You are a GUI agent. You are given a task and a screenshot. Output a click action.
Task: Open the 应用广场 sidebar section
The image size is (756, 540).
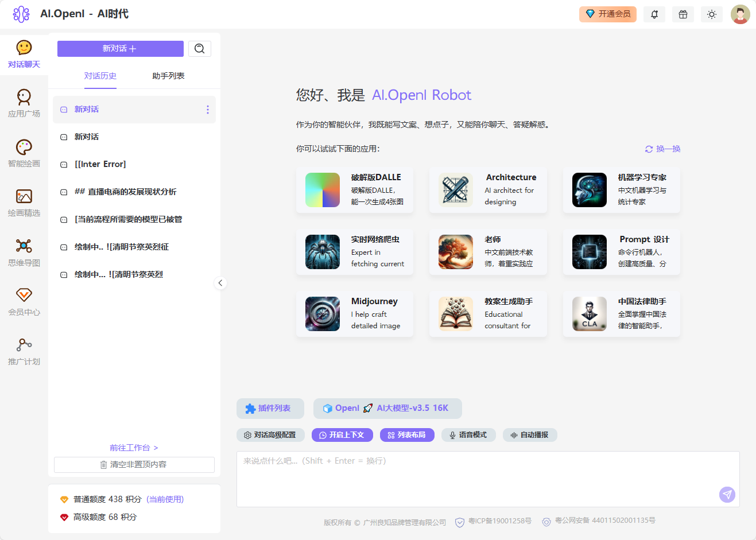[24, 104]
